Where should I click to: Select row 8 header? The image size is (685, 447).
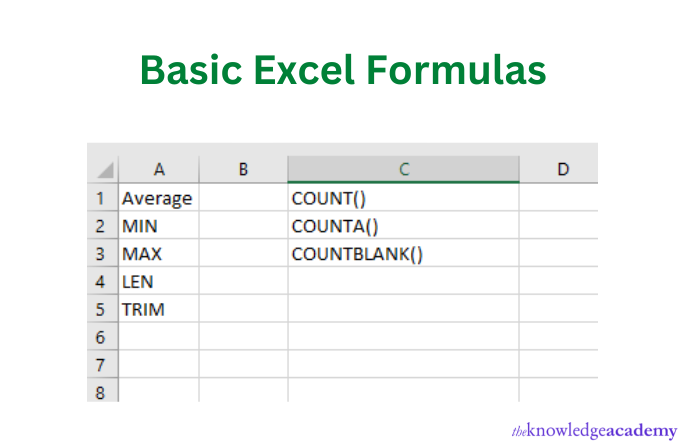click(101, 392)
